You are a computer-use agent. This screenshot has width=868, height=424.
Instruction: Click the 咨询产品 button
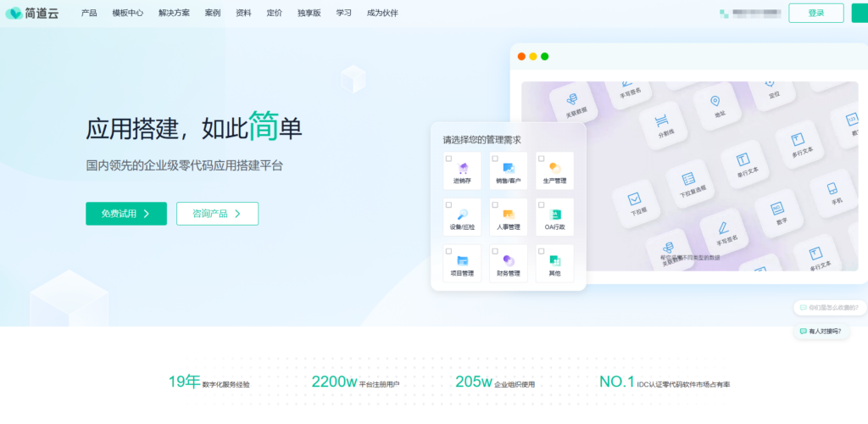point(217,214)
